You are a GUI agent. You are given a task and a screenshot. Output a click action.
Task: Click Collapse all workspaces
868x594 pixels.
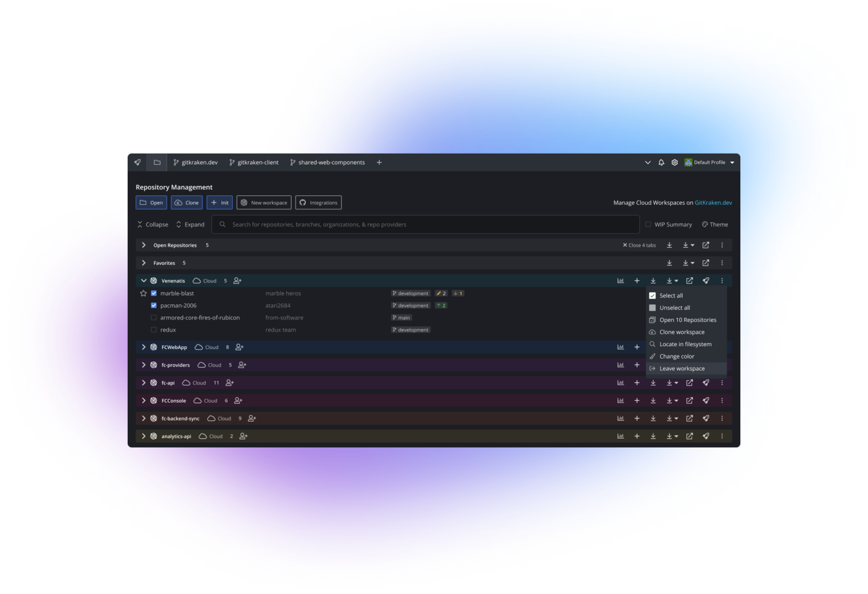153,225
